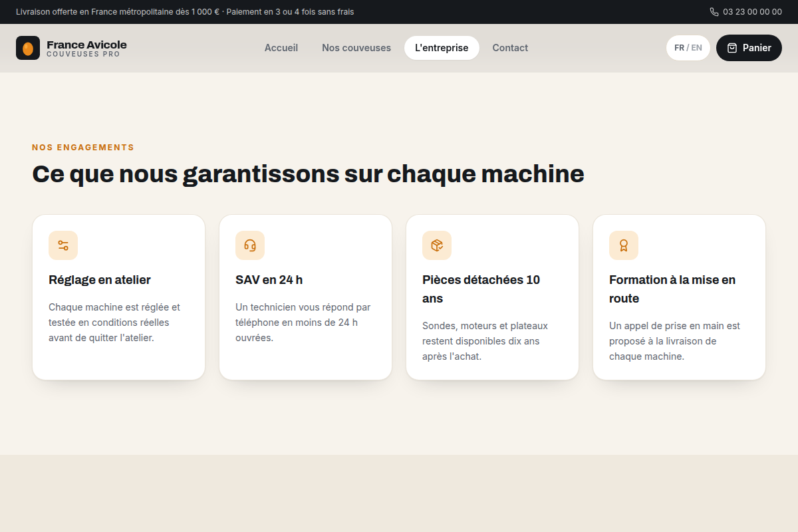Image resolution: width=798 pixels, height=532 pixels.
Task: Go to Nos couveuses
Action: 356,48
